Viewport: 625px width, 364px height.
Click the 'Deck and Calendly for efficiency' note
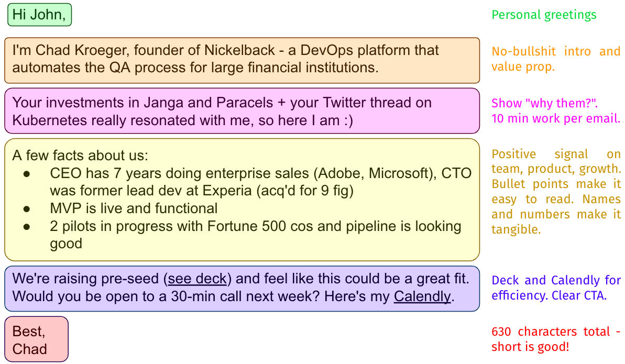coord(556,288)
